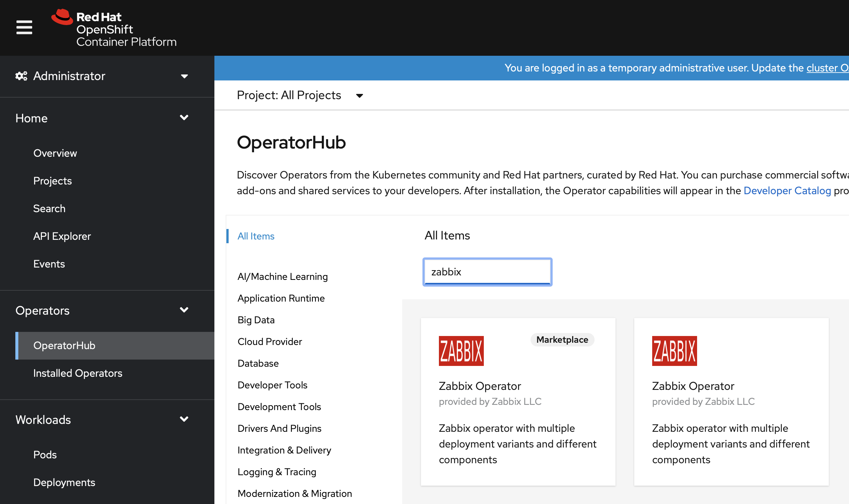Click the Red Hat OpenShift logo
The width and height of the screenshot is (849, 504).
pyautogui.click(x=114, y=28)
